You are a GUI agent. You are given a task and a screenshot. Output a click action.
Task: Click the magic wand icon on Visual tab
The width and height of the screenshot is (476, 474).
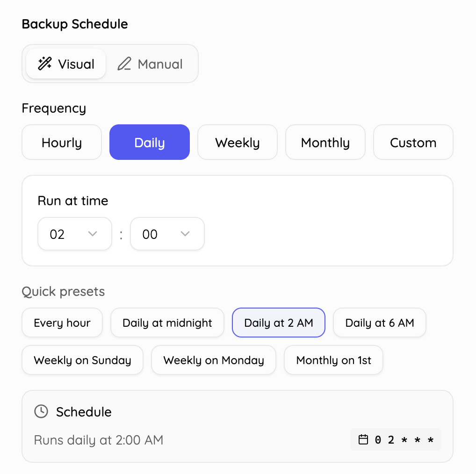click(x=44, y=64)
